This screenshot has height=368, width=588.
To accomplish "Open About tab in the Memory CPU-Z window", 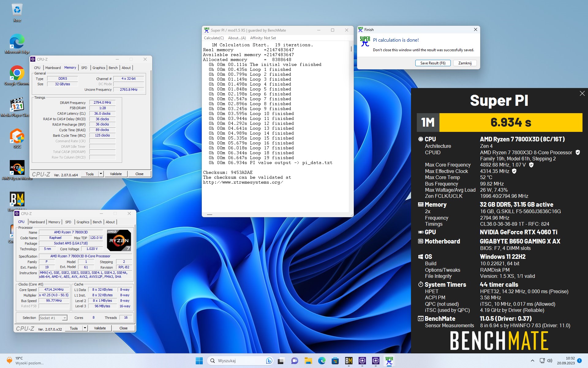I will [x=126, y=68].
